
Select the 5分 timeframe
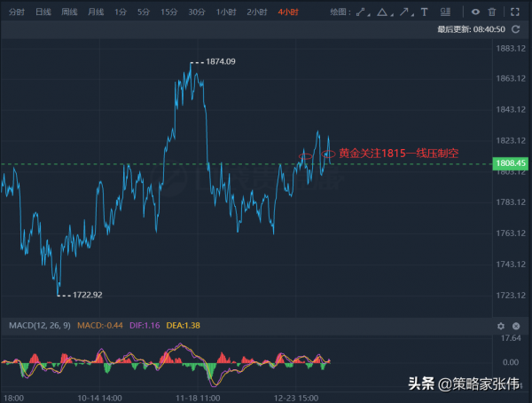(x=144, y=12)
